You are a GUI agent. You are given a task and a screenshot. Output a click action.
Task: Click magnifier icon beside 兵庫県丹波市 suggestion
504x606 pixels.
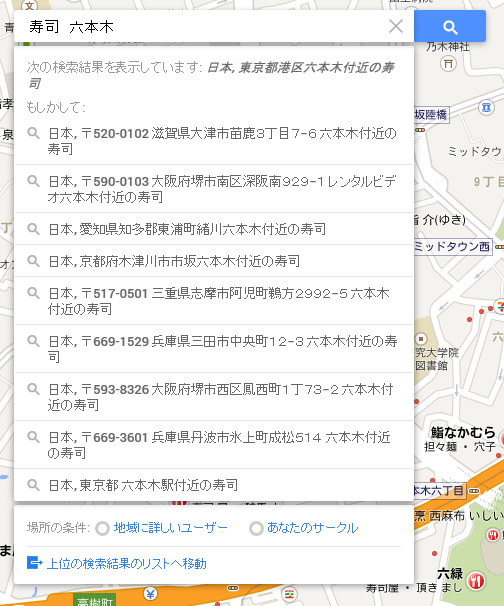click(x=33, y=437)
